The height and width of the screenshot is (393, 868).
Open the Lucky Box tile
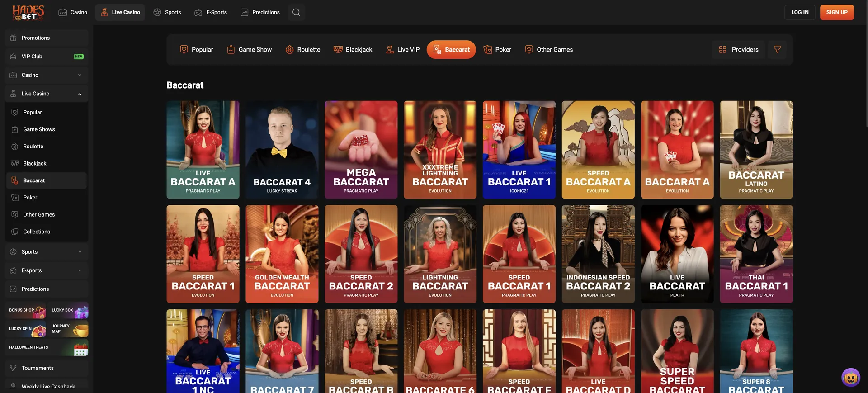pos(69,310)
